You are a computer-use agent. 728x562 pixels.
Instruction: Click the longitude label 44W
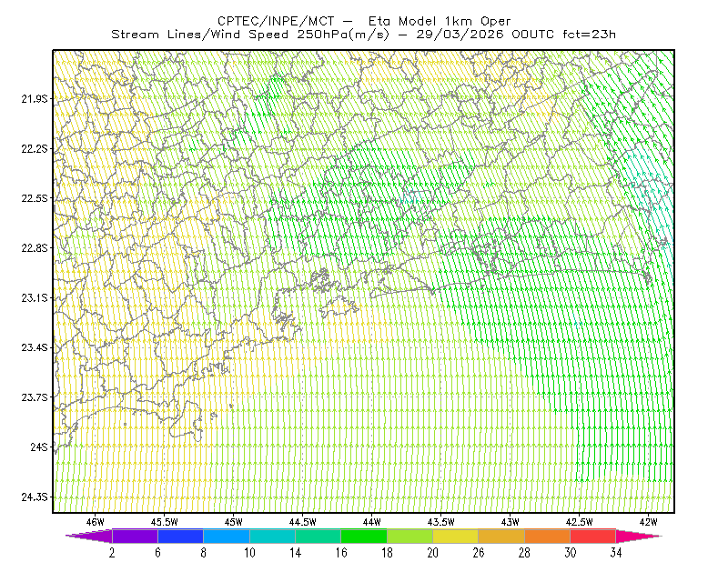(x=372, y=522)
